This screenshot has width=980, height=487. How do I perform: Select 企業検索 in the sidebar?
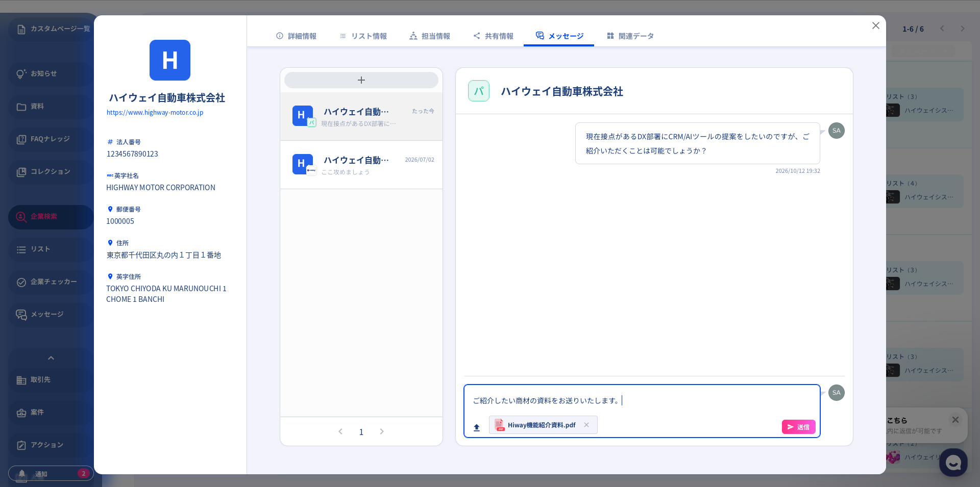(x=51, y=217)
